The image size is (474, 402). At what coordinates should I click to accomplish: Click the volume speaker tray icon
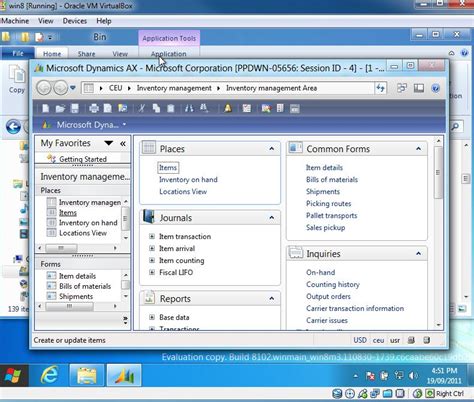[x=413, y=376]
